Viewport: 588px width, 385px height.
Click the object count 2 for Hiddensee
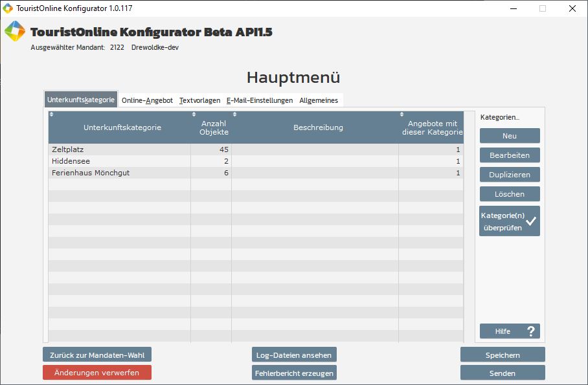[226, 161]
